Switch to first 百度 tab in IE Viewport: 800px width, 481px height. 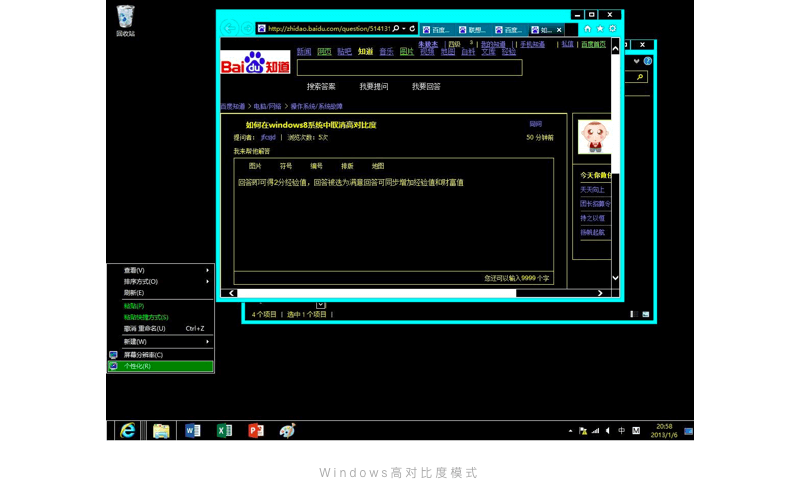click(x=437, y=30)
